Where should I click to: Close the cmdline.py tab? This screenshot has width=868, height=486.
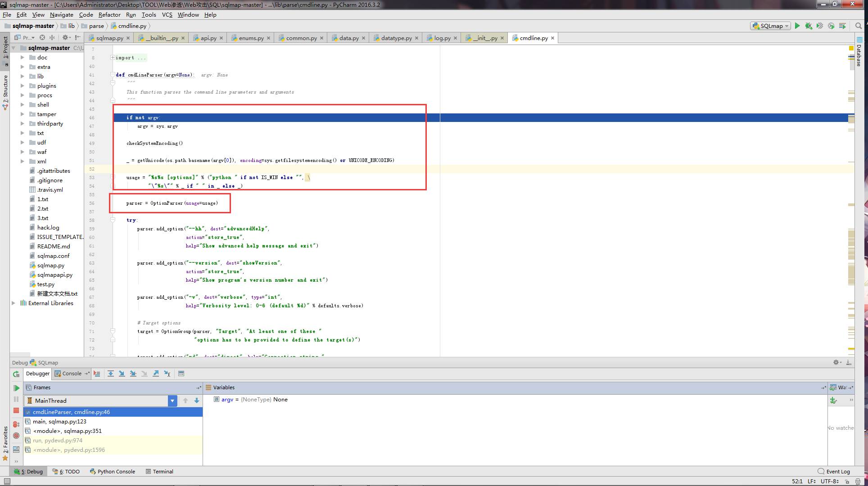(552, 38)
